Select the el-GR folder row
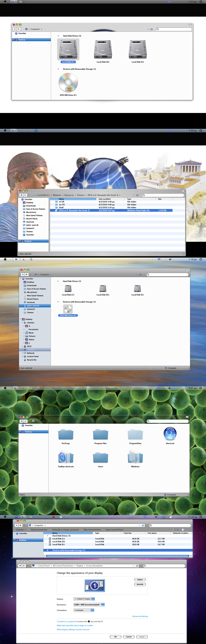 pos(111,202)
